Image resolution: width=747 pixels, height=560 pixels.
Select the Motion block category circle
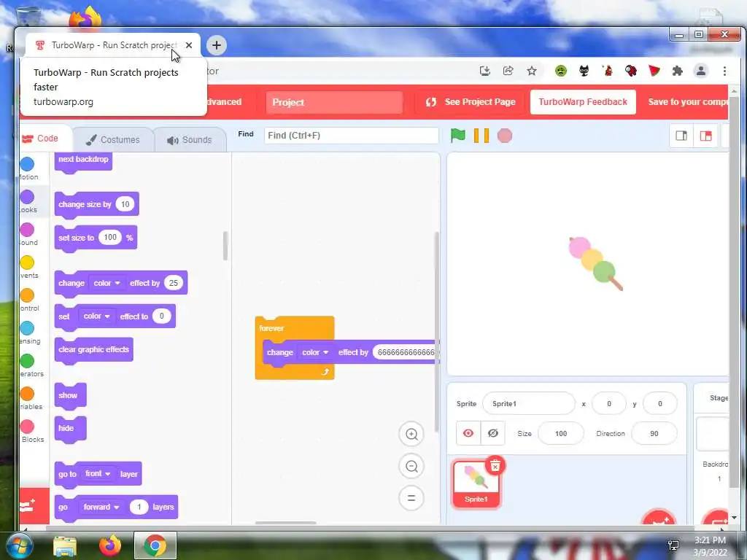point(27,164)
